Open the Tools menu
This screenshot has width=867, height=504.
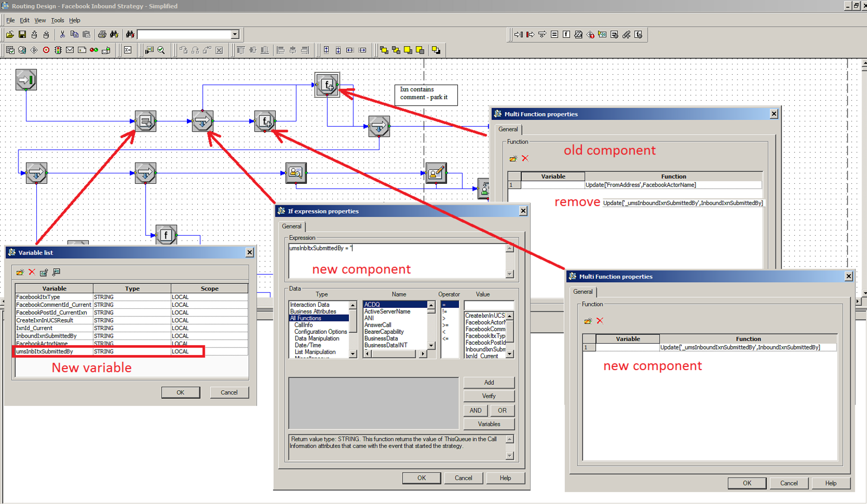tap(57, 21)
